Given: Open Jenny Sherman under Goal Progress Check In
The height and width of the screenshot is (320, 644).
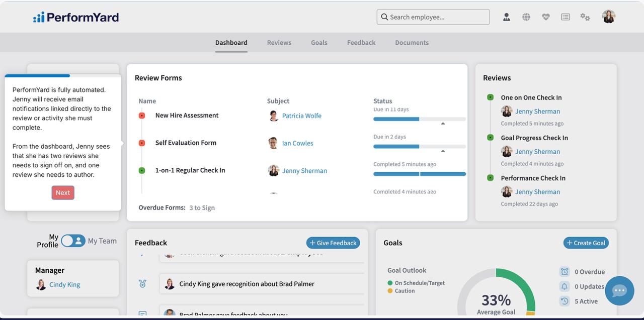Looking at the screenshot, I should coord(537,152).
